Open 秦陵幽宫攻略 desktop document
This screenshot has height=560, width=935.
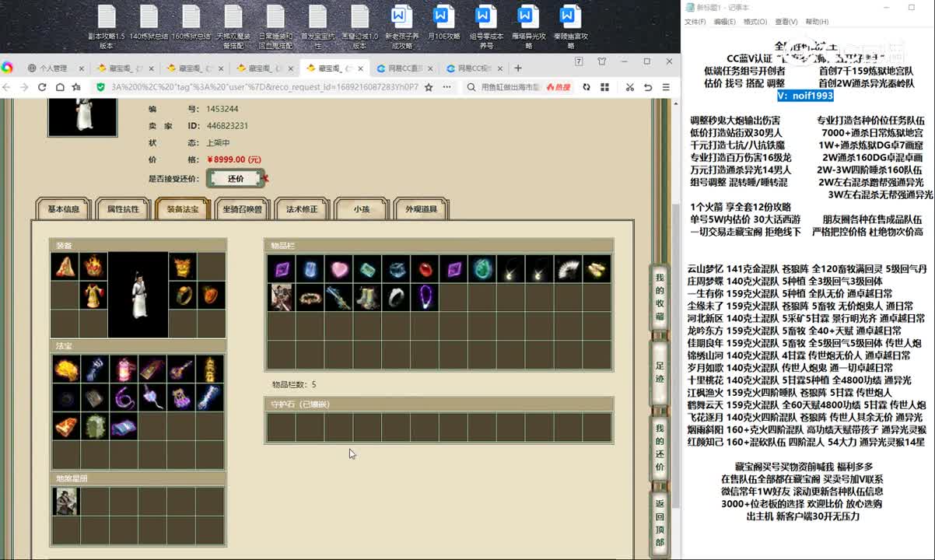(570, 28)
